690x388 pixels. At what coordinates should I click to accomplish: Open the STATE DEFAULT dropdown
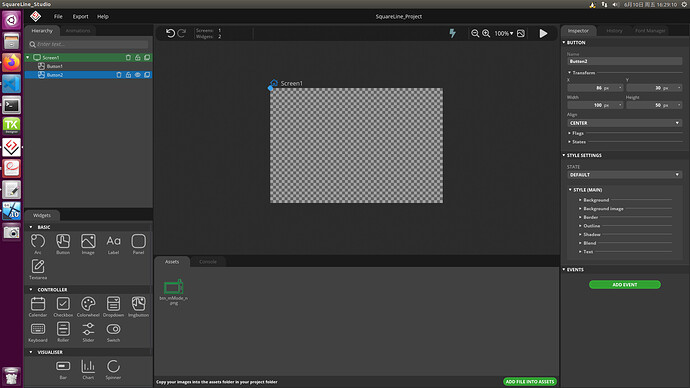tap(624, 175)
